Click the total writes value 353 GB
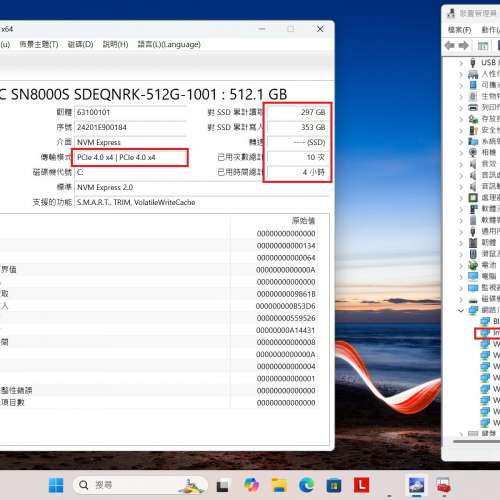500x500 pixels. pyautogui.click(x=313, y=127)
